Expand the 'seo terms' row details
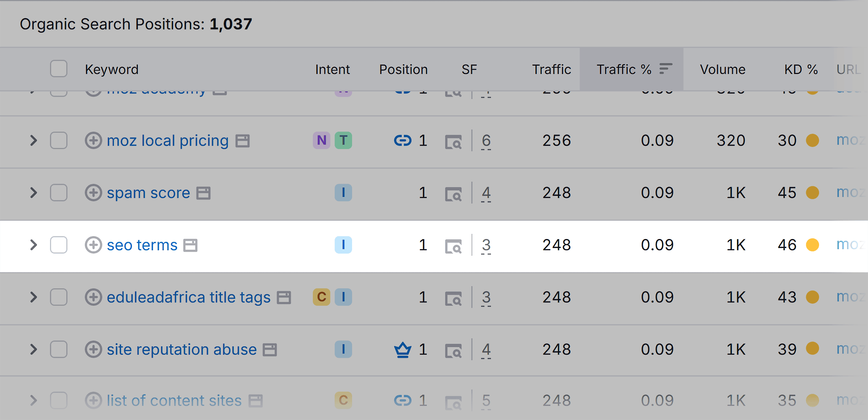This screenshot has width=868, height=420. 33,245
